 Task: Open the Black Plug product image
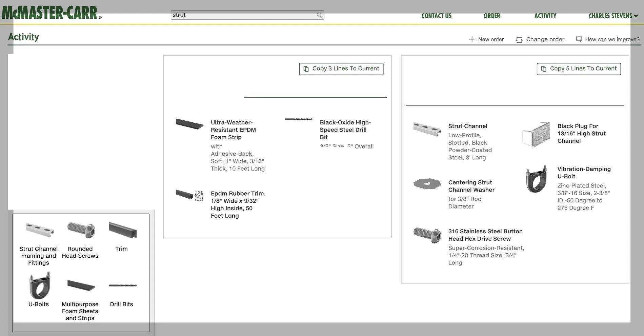536,135
